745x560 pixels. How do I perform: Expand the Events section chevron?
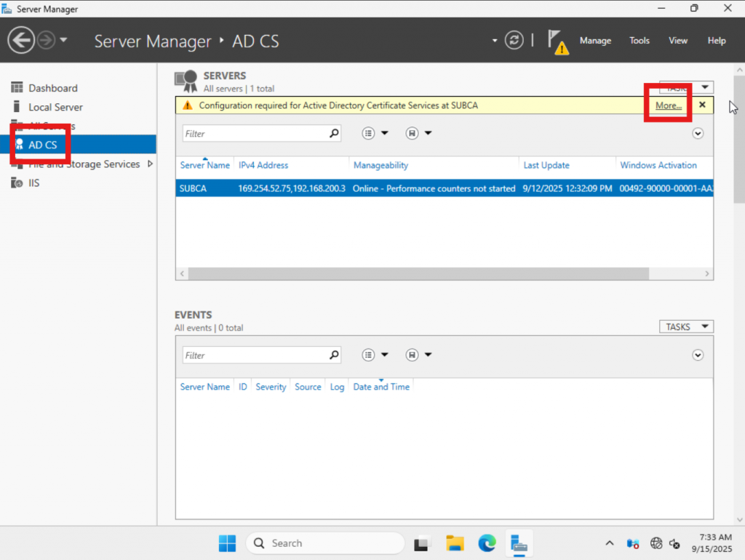[x=698, y=355]
